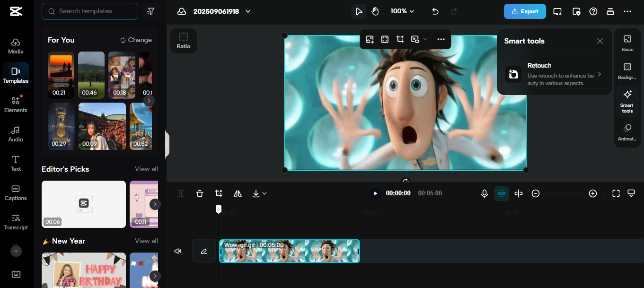Select the Retouch smart tool
The width and height of the screenshot is (644, 288).
point(554,74)
